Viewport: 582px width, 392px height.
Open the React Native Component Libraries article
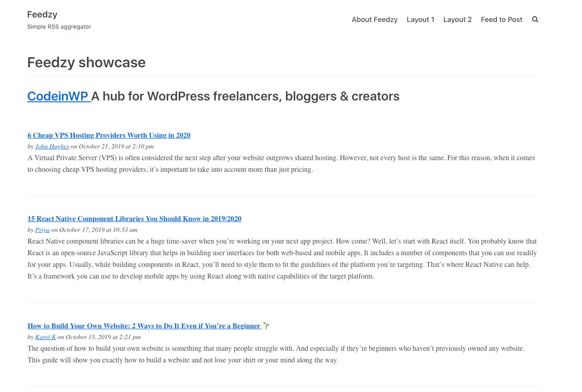(x=135, y=219)
